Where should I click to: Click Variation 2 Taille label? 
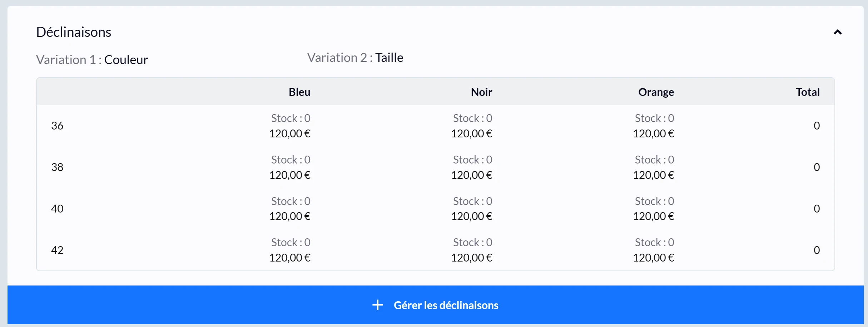pyautogui.click(x=355, y=57)
